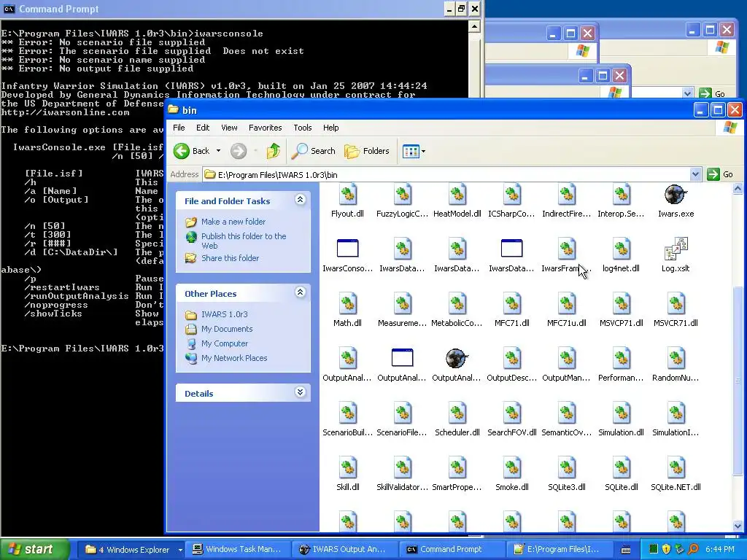Select the FuzzyLogicC... file icon

pyautogui.click(x=402, y=195)
